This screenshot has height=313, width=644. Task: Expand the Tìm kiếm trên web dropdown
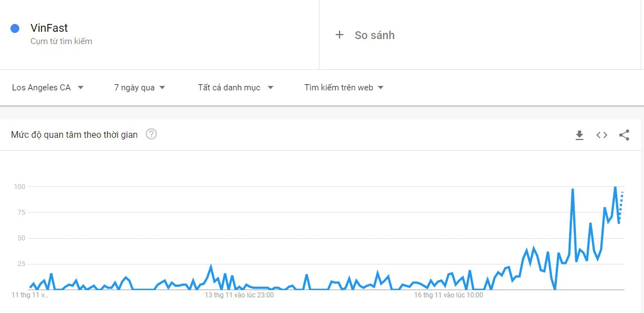[x=344, y=88]
